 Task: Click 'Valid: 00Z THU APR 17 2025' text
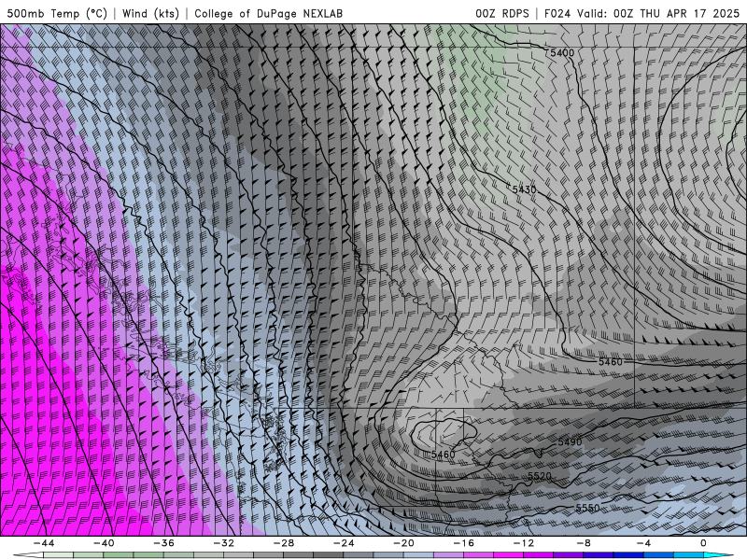pos(658,13)
